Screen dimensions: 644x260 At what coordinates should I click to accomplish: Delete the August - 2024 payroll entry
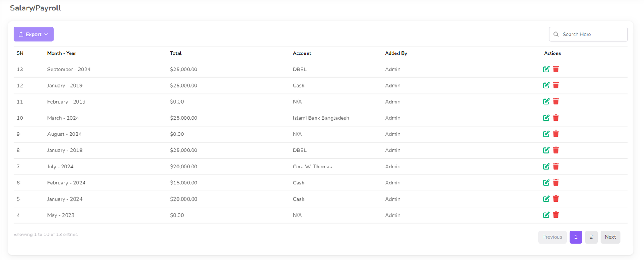(556, 134)
